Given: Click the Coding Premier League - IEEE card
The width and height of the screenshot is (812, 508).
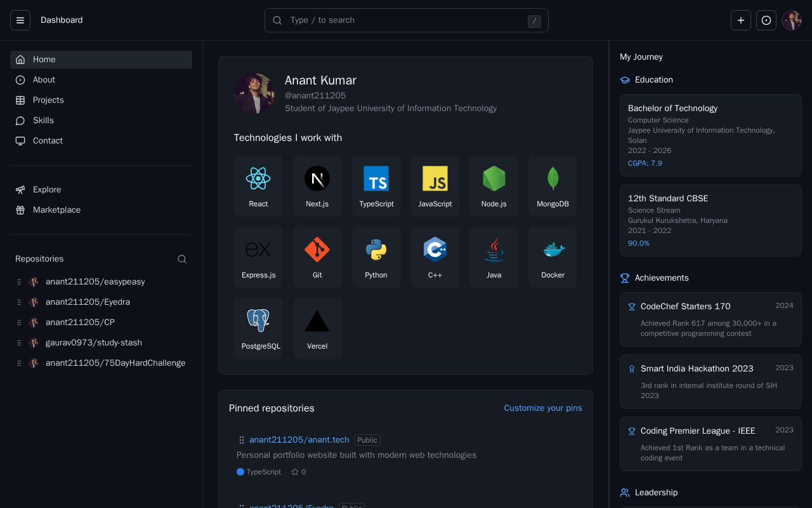Looking at the screenshot, I should (x=710, y=444).
